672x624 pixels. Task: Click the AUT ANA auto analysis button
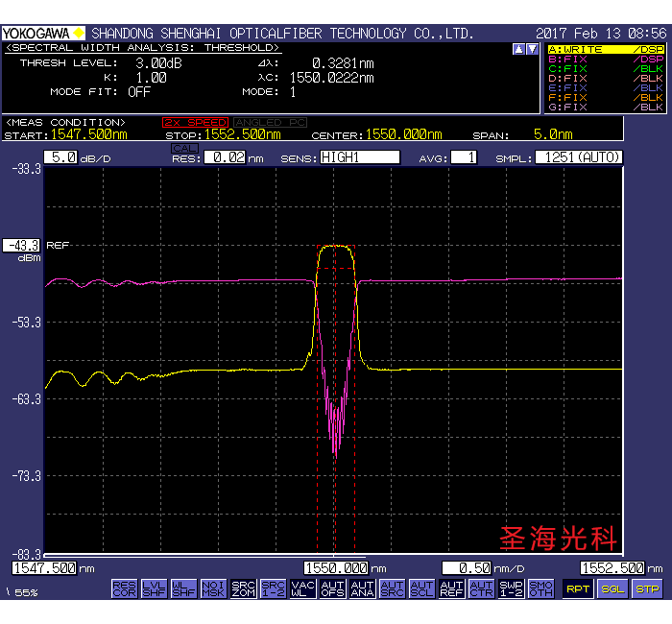(x=362, y=588)
